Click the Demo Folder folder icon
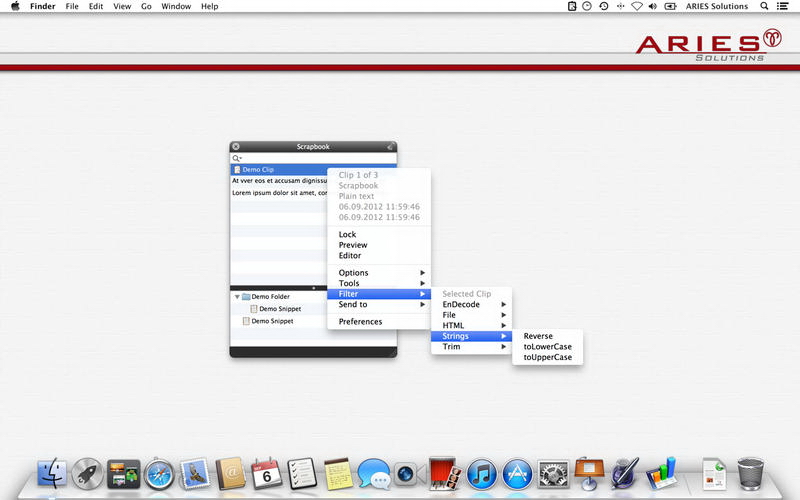800x500 pixels. coord(246,297)
